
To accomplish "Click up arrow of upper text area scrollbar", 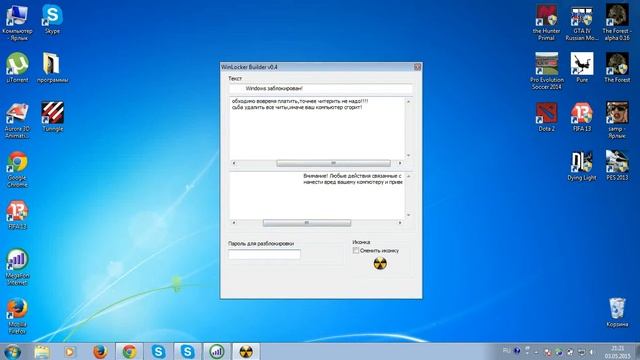I will [x=408, y=101].
